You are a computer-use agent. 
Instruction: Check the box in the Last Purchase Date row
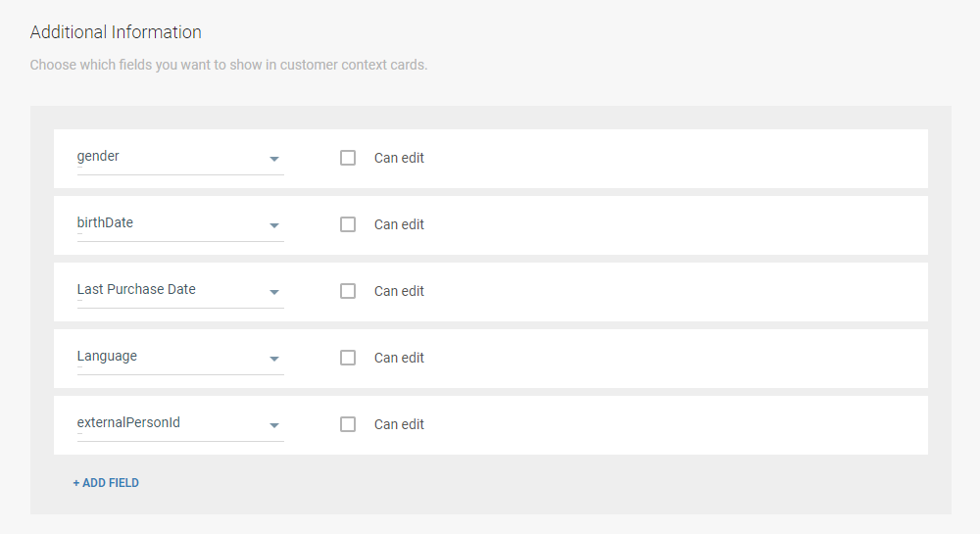[348, 291]
